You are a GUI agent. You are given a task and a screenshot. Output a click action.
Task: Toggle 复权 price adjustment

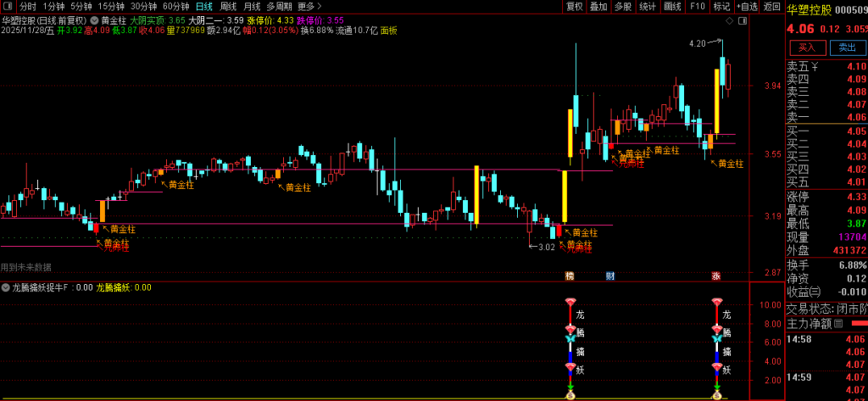tap(575, 7)
